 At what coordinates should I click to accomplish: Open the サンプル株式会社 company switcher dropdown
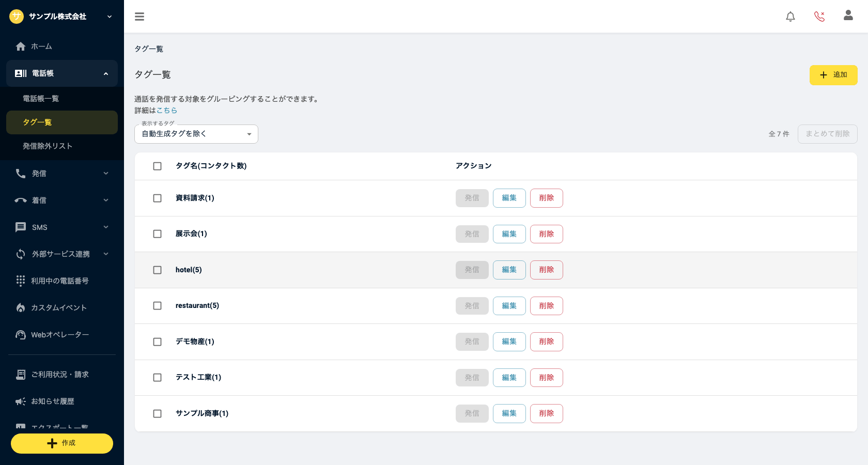[x=62, y=17]
